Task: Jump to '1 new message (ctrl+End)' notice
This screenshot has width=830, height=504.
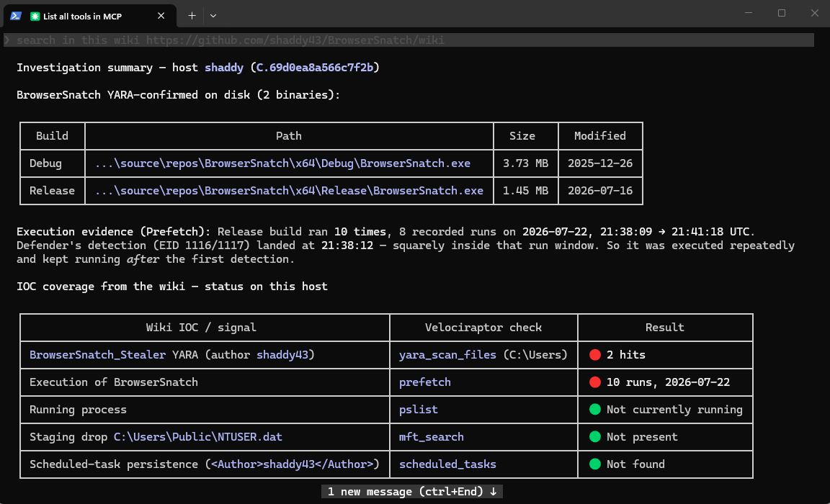Action: click(x=412, y=491)
